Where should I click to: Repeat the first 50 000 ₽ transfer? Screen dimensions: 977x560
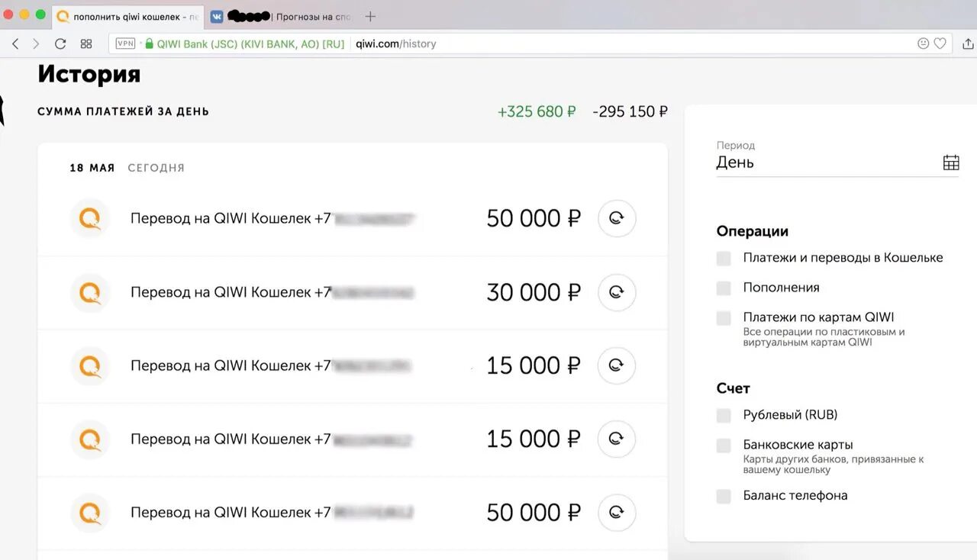pyautogui.click(x=617, y=218)
